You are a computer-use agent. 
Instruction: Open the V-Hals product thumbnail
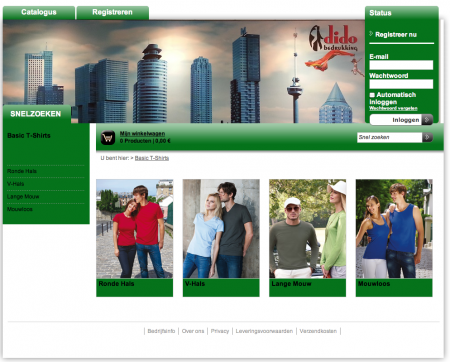tap(221, 238)
